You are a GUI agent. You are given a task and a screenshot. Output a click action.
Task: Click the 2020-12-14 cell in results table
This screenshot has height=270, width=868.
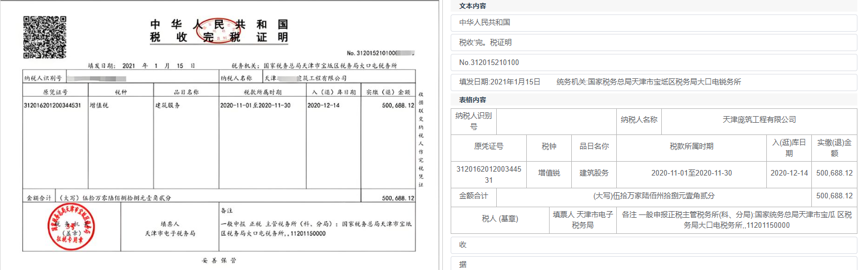789,173
